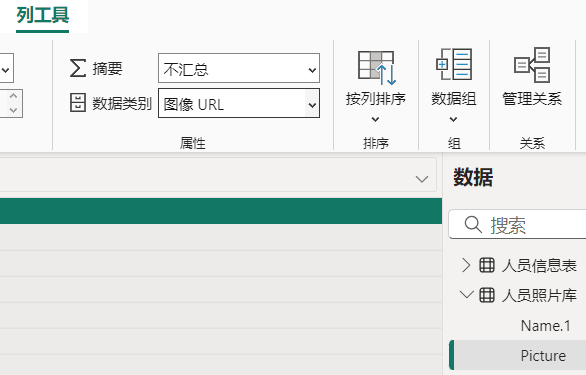This screenshot has height=375, width=586.
Task: Open the 图像 URL data category dropdown
Action: pos(239,103)
